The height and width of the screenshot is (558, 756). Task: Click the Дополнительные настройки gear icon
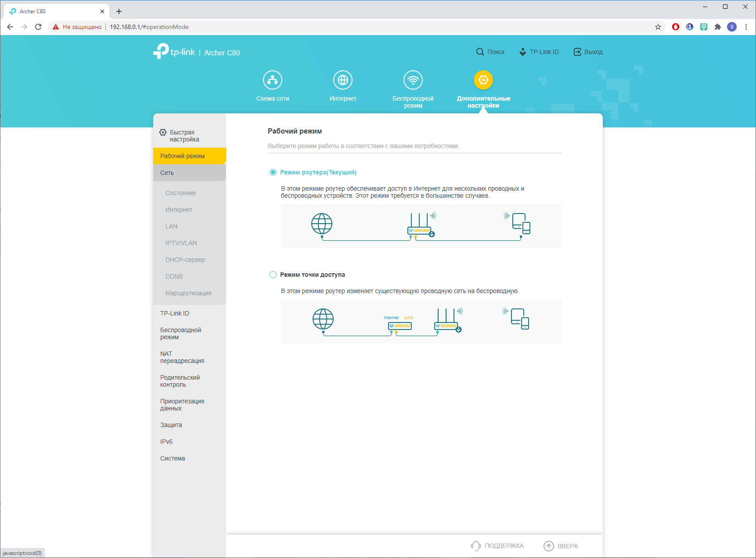(483, 80)
